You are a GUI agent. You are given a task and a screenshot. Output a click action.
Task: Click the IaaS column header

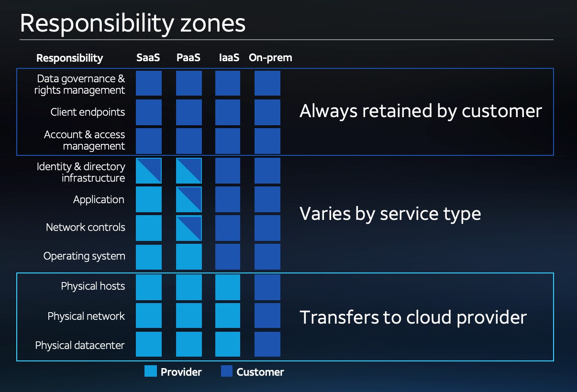tap(228, 58)
